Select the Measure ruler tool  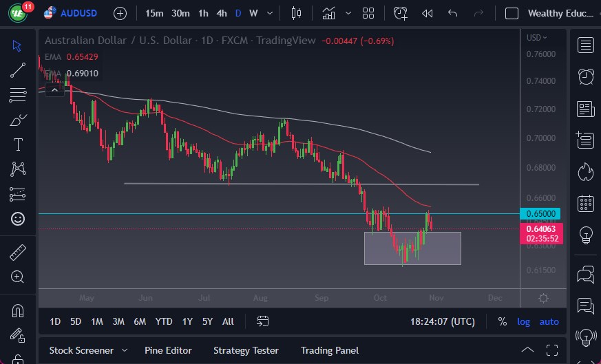point(18,253)
